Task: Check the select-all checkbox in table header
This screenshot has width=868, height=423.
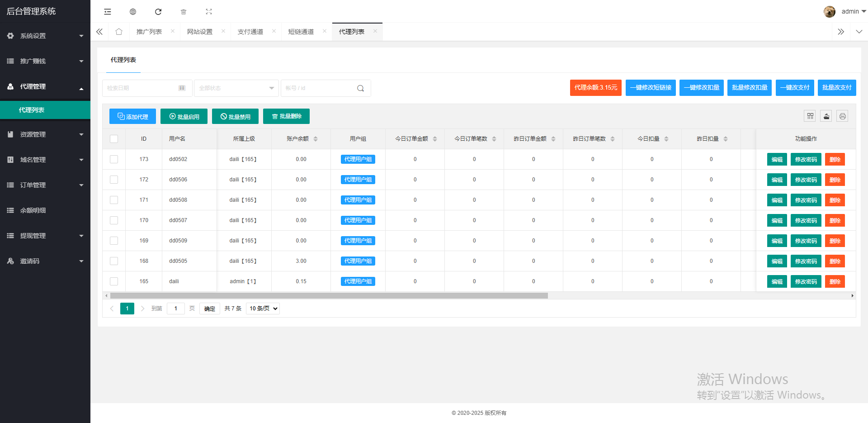Action: [114, 139]
